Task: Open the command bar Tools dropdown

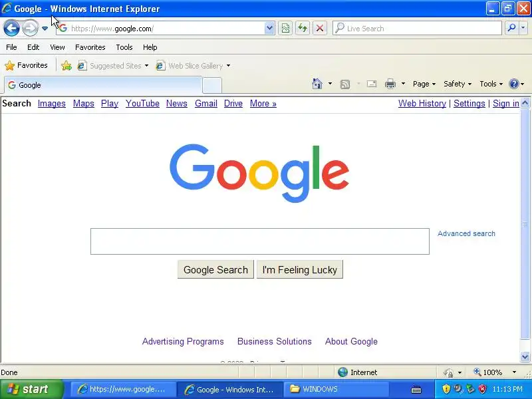Action: pos(491,84)
